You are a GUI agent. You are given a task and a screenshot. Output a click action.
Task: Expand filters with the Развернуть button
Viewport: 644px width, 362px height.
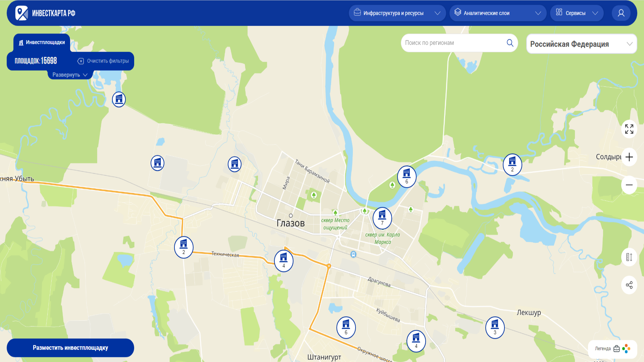point(70,75)
